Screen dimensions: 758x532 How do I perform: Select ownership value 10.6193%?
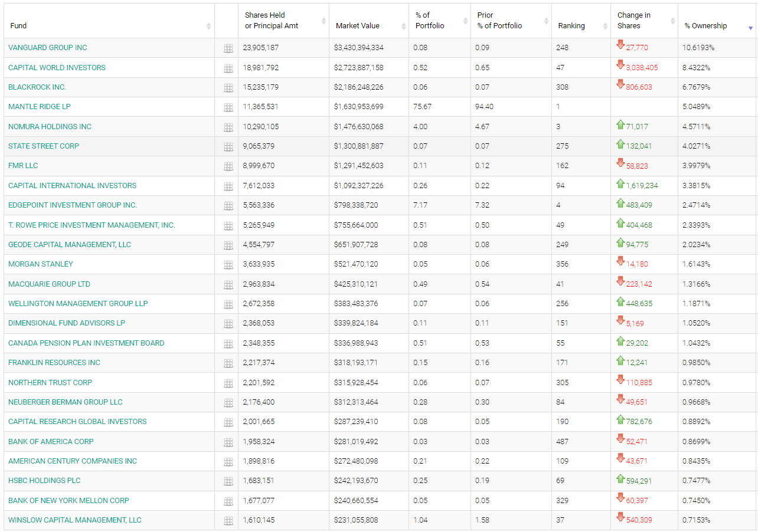click(x=698, y=48)
